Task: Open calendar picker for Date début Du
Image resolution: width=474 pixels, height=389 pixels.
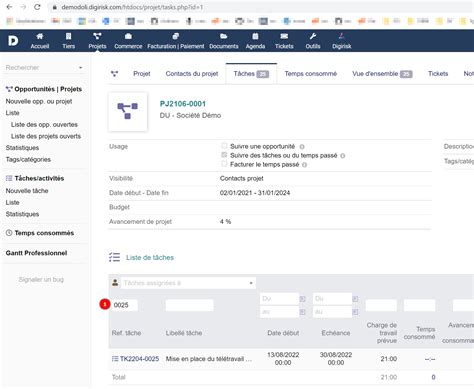Action: coord(302,299)
